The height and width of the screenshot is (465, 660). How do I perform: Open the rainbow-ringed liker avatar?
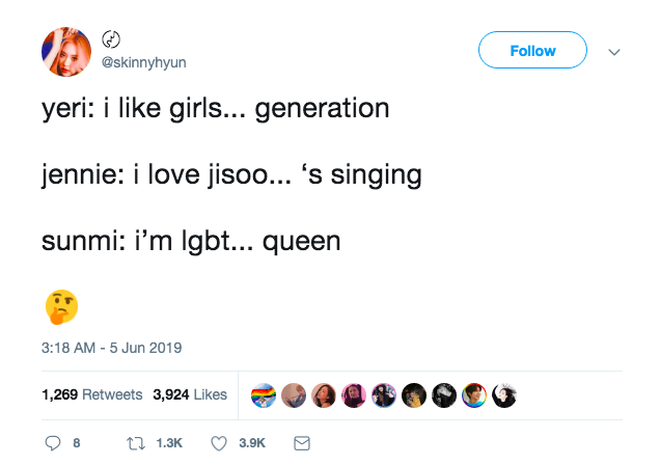[474, 396]
